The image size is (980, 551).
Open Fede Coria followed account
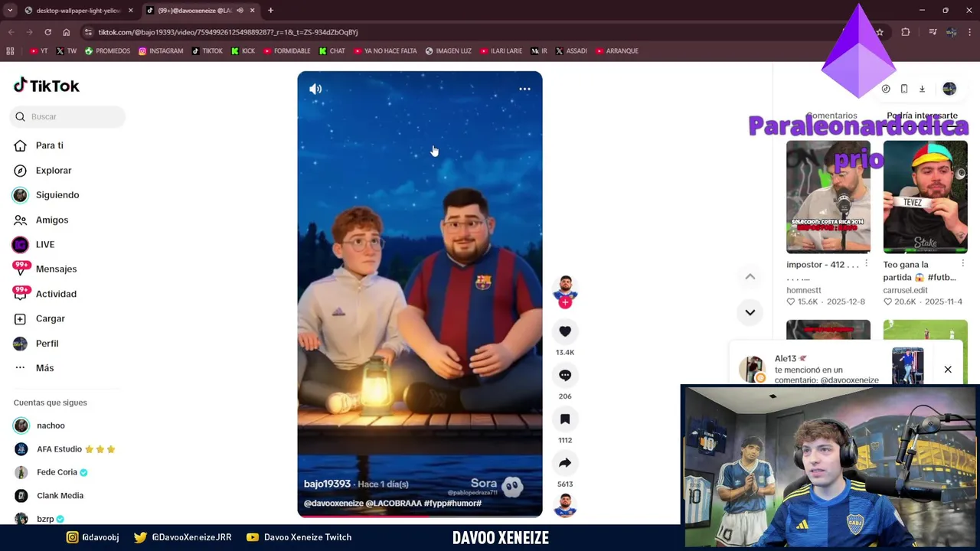coord(57,472)
